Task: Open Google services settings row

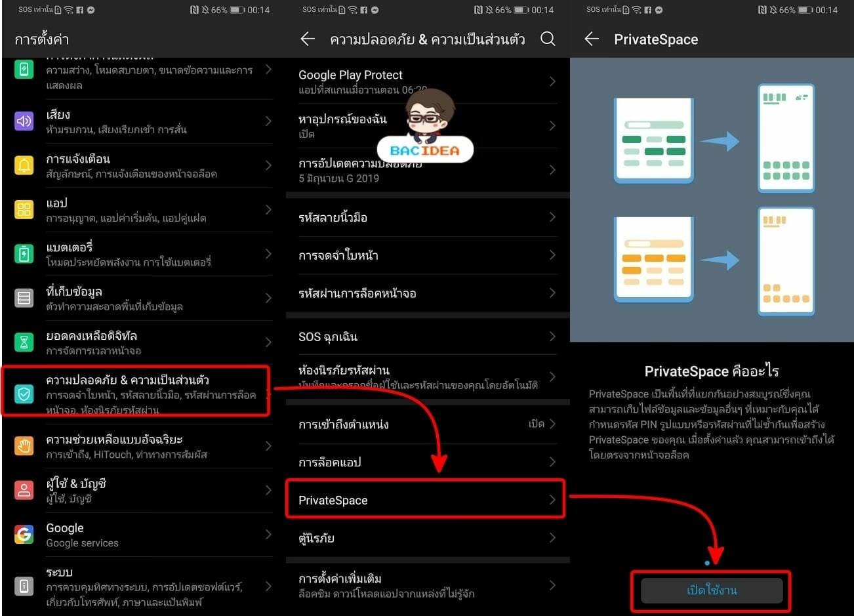Action: click(x=143, y=535)
